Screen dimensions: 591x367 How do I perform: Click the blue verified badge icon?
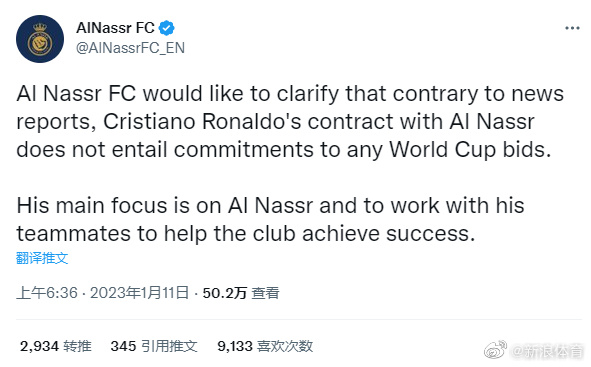pyautogui.click(x=166, y=28)
